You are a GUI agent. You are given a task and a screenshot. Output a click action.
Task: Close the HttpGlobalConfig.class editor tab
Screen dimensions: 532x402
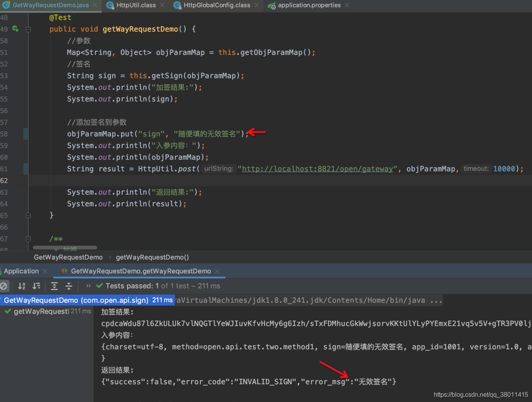pos(256,5)
